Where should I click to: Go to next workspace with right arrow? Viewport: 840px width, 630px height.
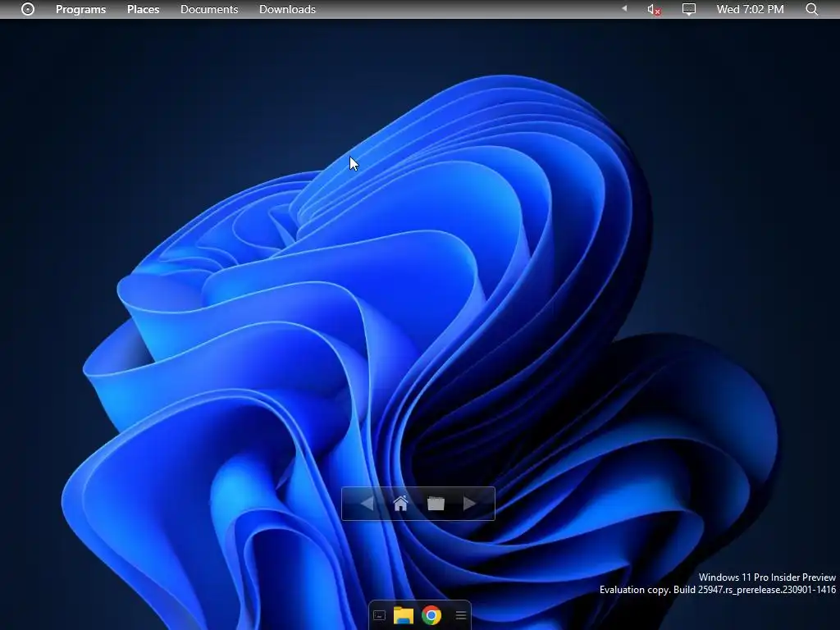pyautogui.click(x=469, y=503)
